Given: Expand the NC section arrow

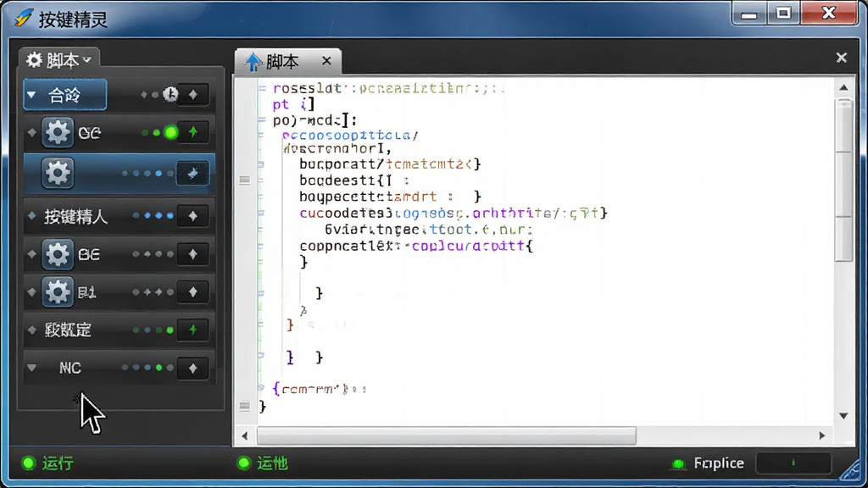Looking at the screenshot, I should pos(32,368).
